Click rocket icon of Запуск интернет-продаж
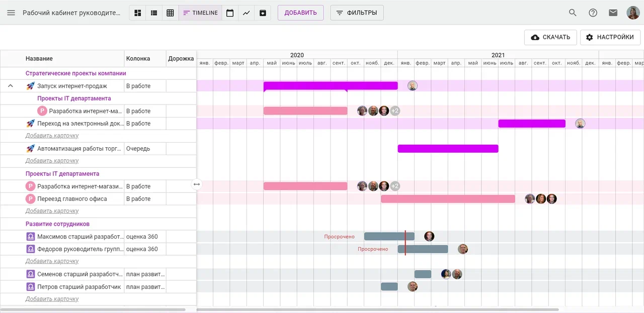This screenshot has width=644, height=313. tap(30, 86)
